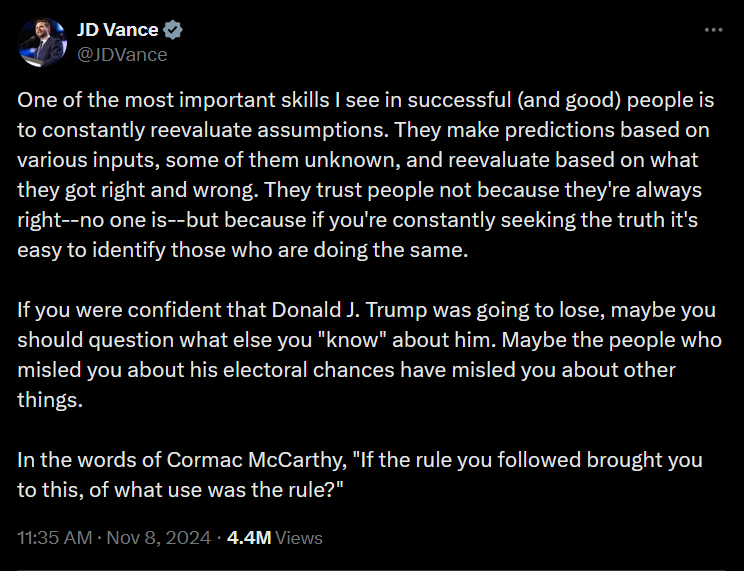This screenshot has width=744, height=571.
Task: Open the 4.4M view count
Action: [x=249, y=538]
